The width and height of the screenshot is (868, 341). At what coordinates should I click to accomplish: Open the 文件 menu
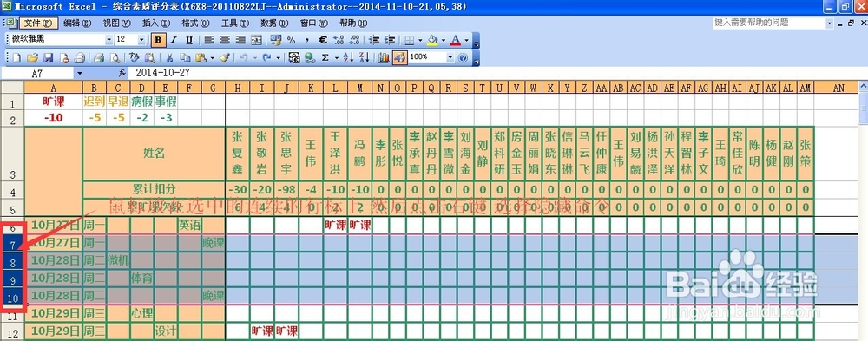click(x=38, y=23)
